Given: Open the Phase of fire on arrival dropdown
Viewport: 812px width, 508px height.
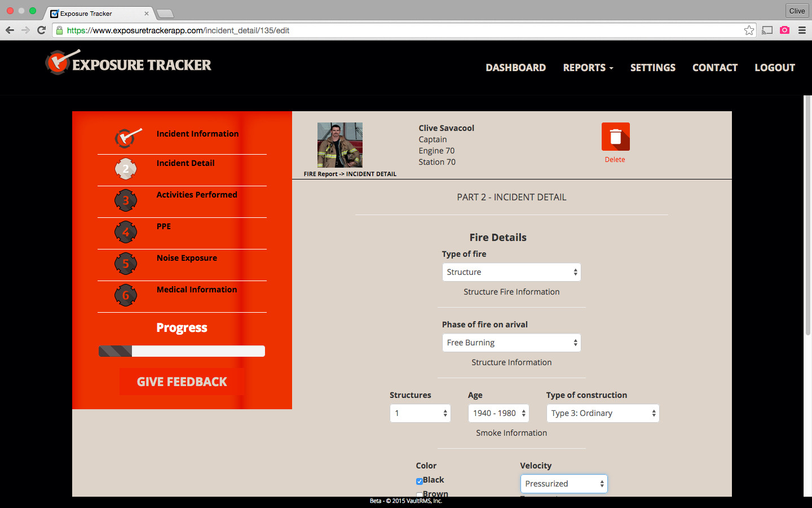Looking at the screenshot, I should 511,343.
